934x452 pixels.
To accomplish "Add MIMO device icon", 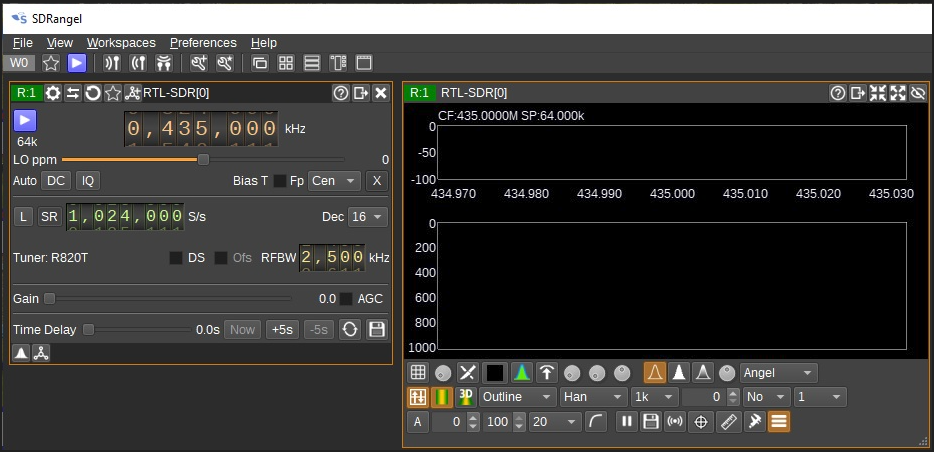I will click(164, 63).
